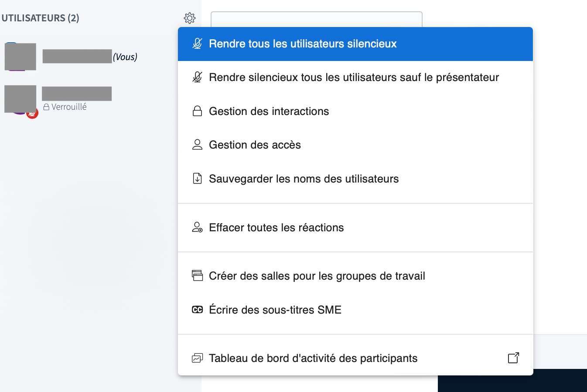This screenshot has height=392, width=587.
Task: Click the padlock icon for Gestion des interactions
Action: 197,111
